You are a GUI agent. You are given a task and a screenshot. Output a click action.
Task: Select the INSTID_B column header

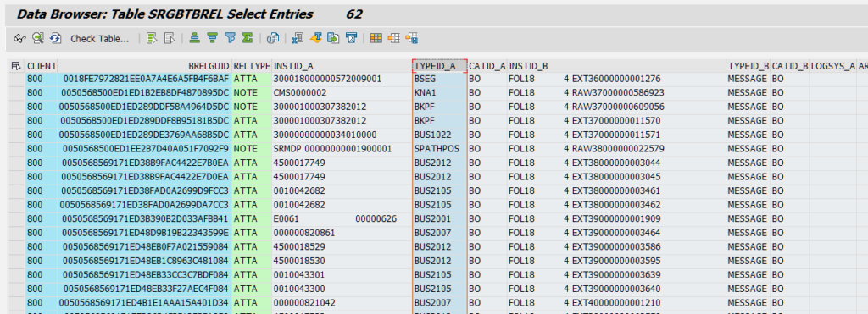click(616, 66)
